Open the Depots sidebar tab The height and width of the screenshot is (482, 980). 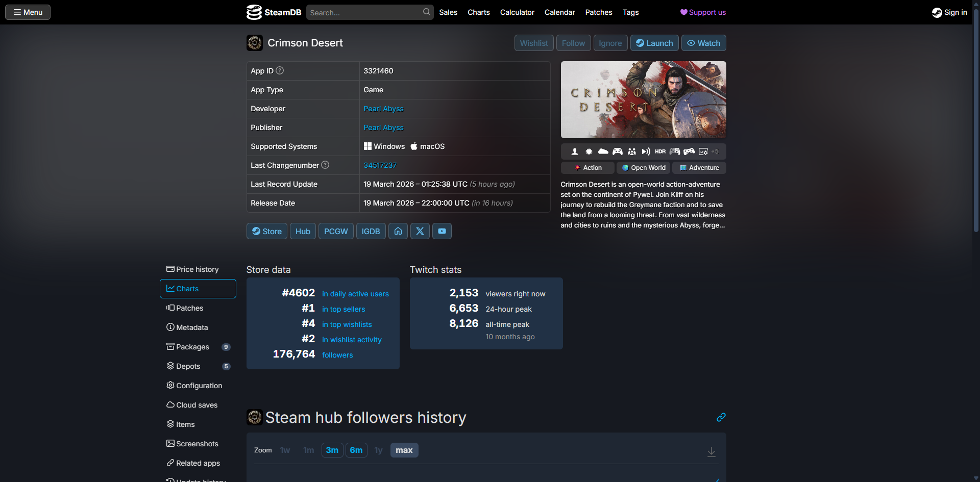[198, 366]
